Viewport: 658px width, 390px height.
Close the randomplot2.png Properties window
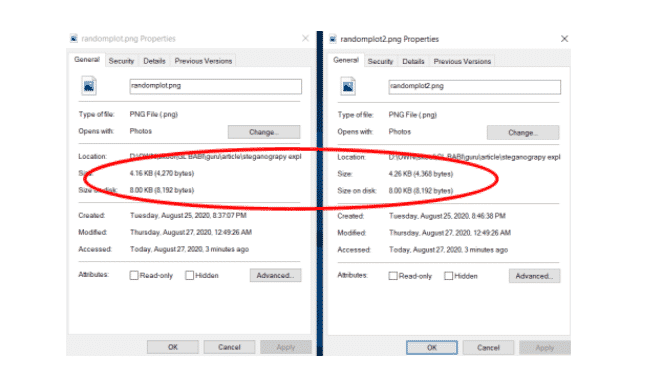point(564,39)
